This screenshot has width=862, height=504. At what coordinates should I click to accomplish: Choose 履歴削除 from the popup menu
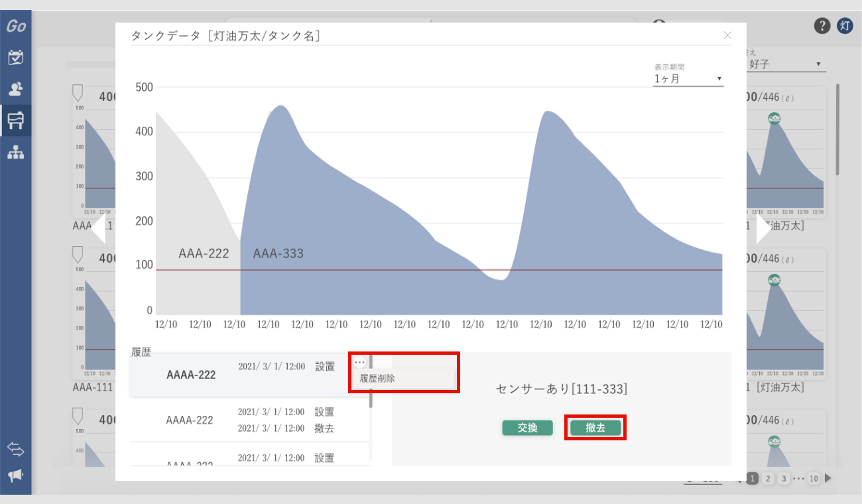(404, 379)
